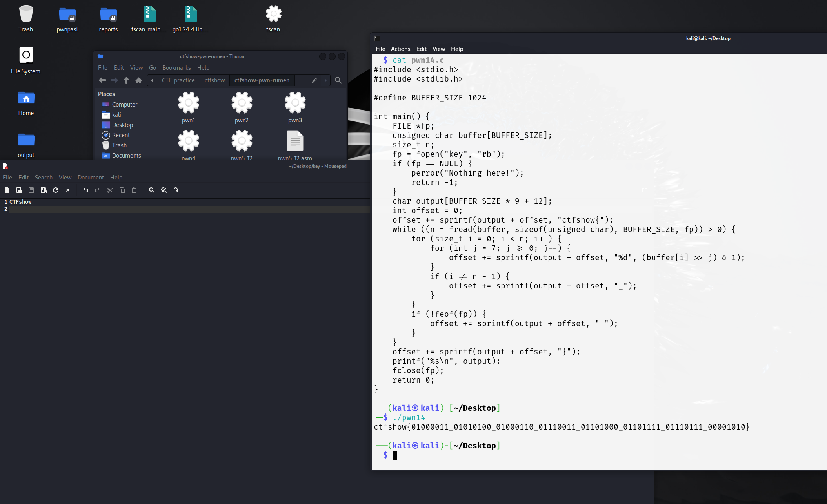The height and width of the screenshot is (504, 827).
Task: Select the fscan-main archive on desktop
Action: tap(149, 19)
